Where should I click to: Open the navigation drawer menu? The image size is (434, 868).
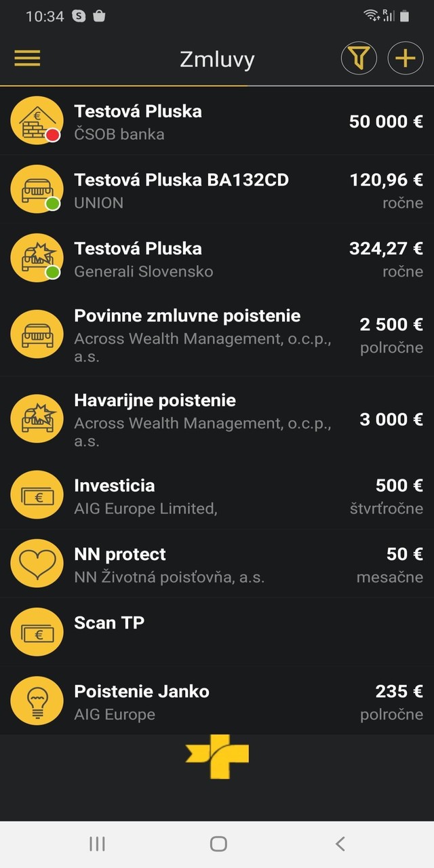pyautogui.click(x=27, y=58)
